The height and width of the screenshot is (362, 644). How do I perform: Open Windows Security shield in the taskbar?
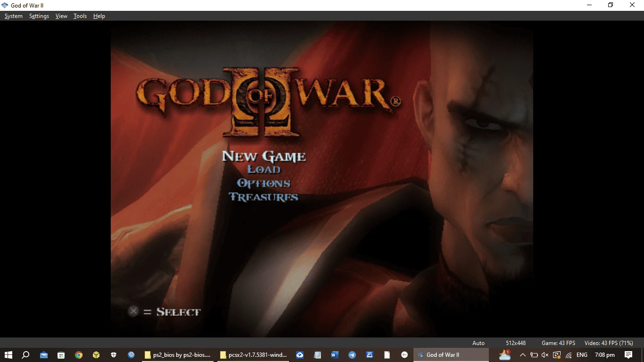point(114,355)
